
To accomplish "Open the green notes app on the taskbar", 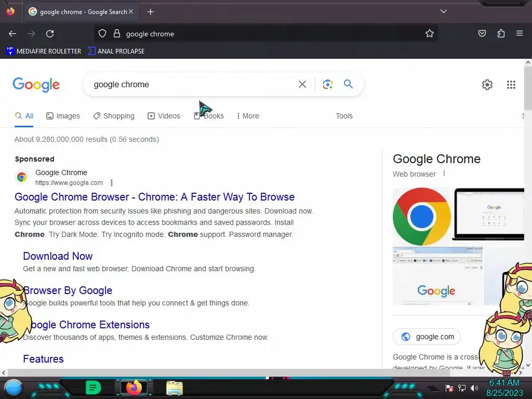I will tap(93, 388).
